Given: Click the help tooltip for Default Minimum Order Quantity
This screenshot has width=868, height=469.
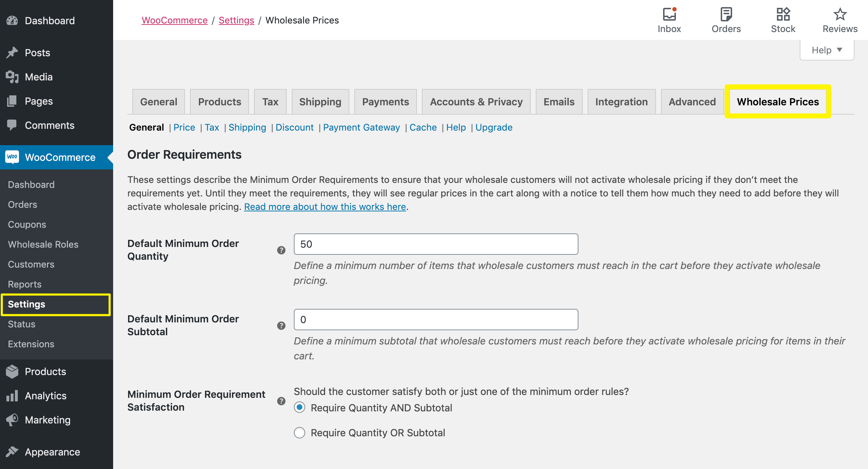Looking at the screenshot, I should [281, 250].
